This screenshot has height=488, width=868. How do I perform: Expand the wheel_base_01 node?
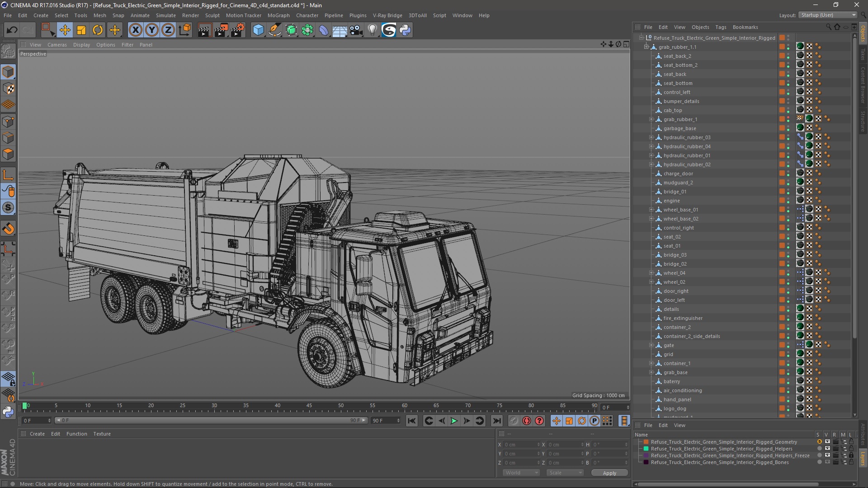[651, 210]
